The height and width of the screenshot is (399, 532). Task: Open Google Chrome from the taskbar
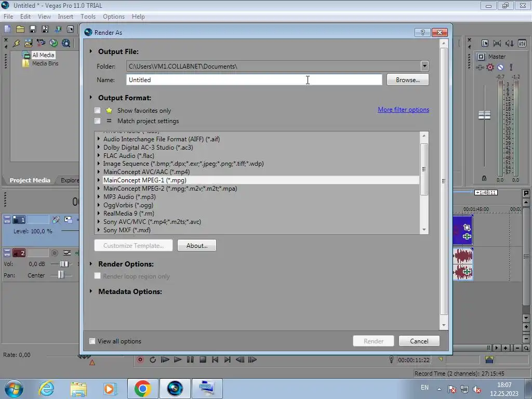point(142,389)
